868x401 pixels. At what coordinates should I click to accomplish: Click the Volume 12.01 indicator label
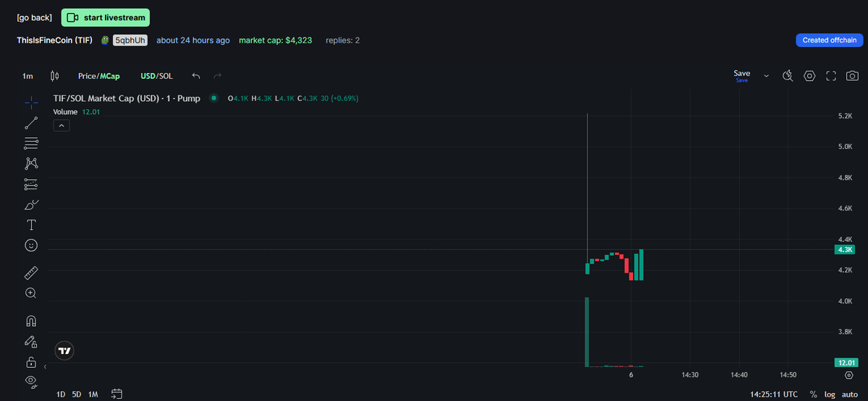click(x=77, y=112)
